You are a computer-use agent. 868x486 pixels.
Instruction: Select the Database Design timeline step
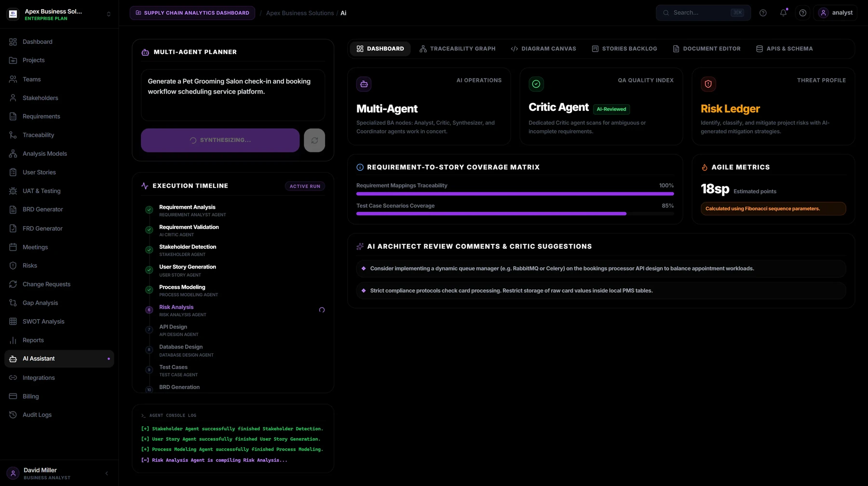[x=233, y=351]
